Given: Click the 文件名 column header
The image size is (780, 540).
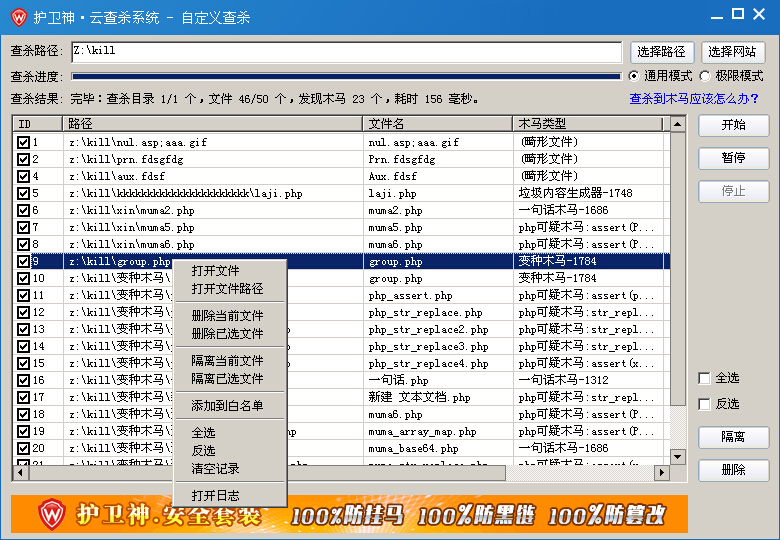Looking at the screenshot, I should point(438,124).
